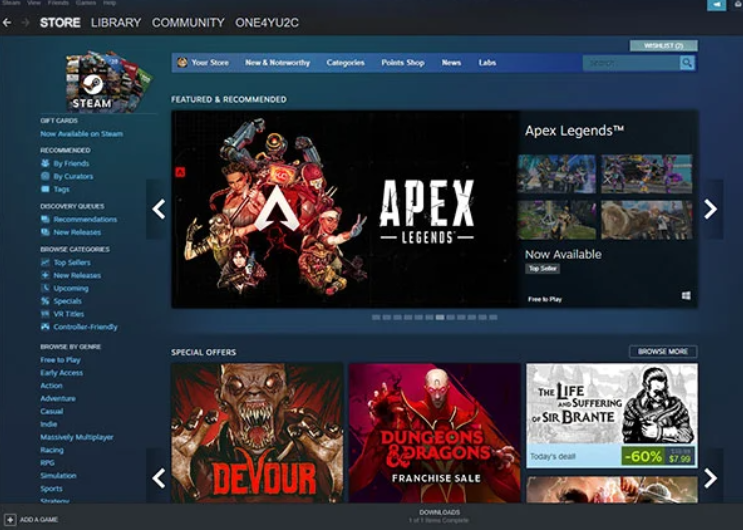
Task: Show next featured game with right arrow
Action: pyautogui.click(x=710, y=209)
